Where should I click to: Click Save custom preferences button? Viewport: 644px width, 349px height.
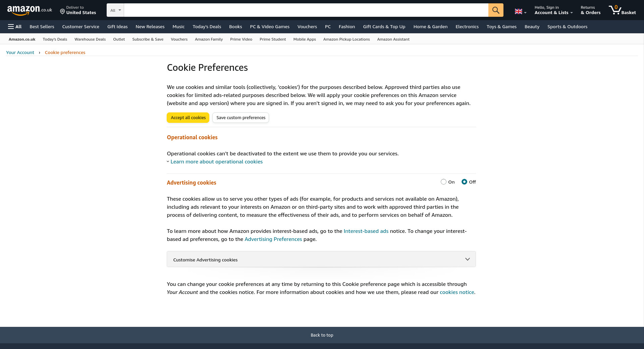pyautogui.click(x=240, y=118)
